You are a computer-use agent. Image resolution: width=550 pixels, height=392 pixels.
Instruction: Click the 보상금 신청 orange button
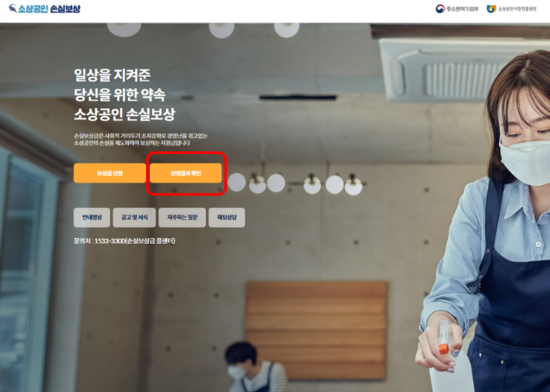pos(110,173)
